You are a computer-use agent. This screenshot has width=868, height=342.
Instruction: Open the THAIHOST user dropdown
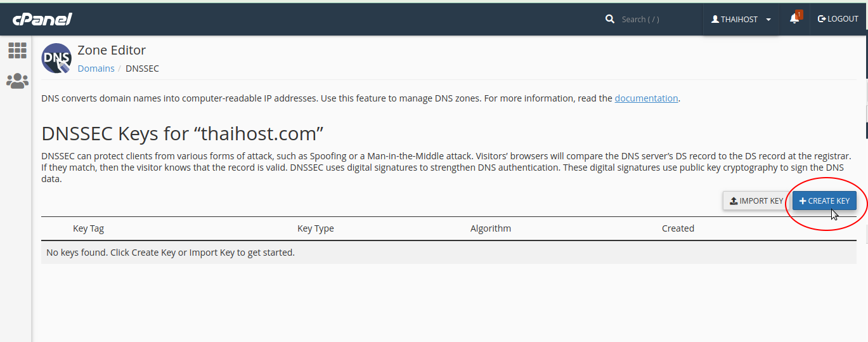coord(741,20)
